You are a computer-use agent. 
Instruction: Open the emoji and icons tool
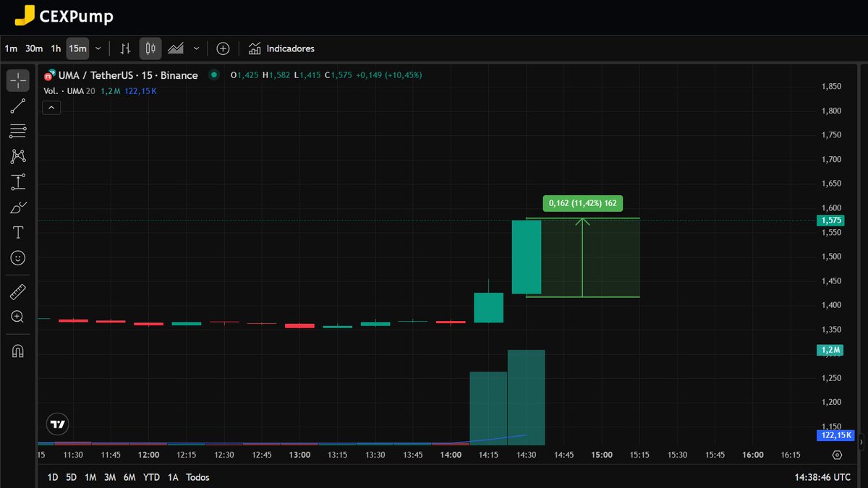tap(18, 257)
